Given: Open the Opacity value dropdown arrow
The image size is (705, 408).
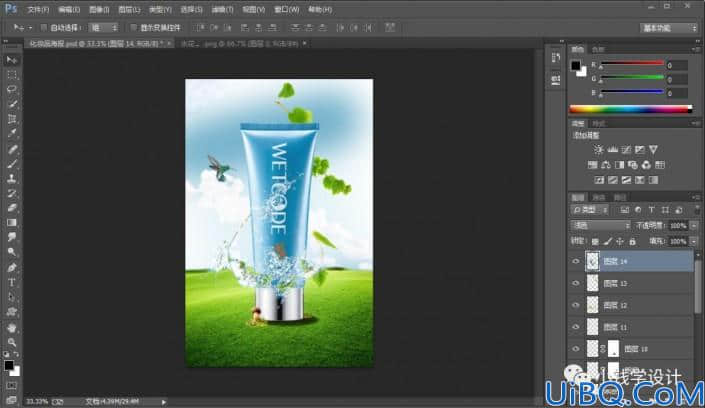Looking at the screenshot, I should (x=694, y=226).
